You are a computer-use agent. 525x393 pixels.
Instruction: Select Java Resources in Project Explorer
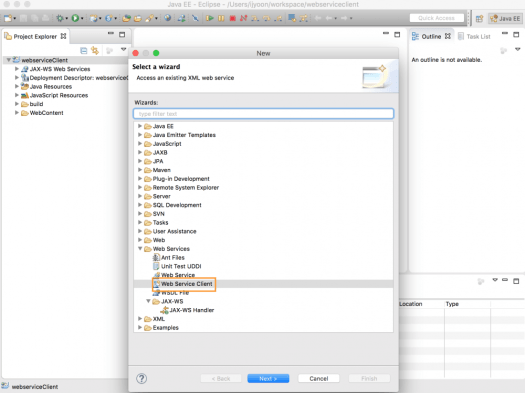(x=47, y=86)
